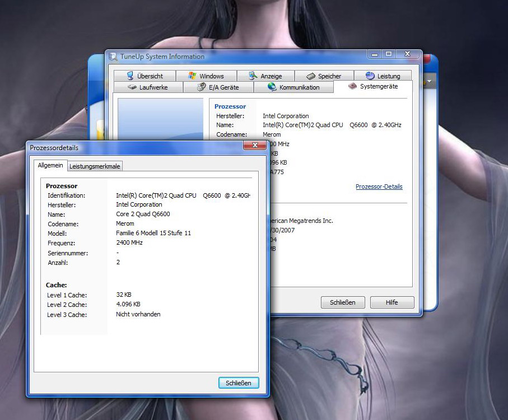Click 'Intel Corporation' in TuneUp System Information window
Image resolution: width=508 pixels, height=420 pixels.
click(x=286, y=116)
